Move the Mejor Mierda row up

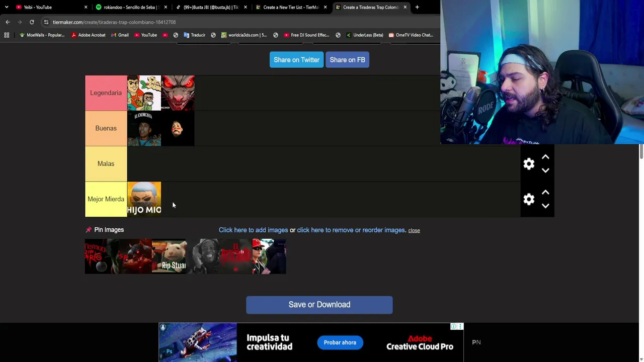click(545, 193)
